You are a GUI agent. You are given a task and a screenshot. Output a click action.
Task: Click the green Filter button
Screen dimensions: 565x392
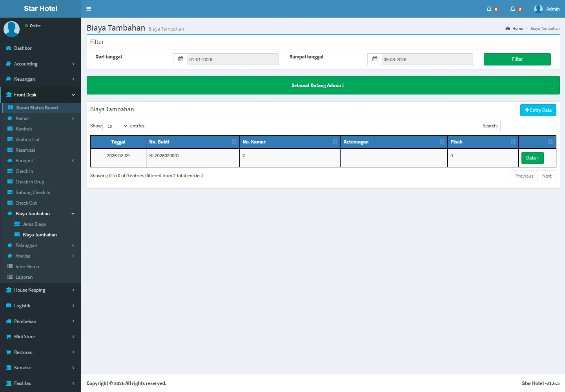pyautogui.click(x=517, y=59)
